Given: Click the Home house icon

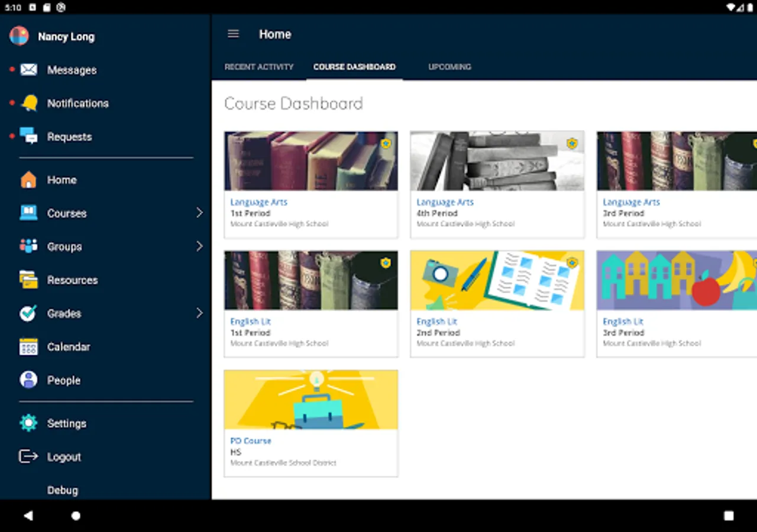Looking at the screenshot, I should point(28,180).
